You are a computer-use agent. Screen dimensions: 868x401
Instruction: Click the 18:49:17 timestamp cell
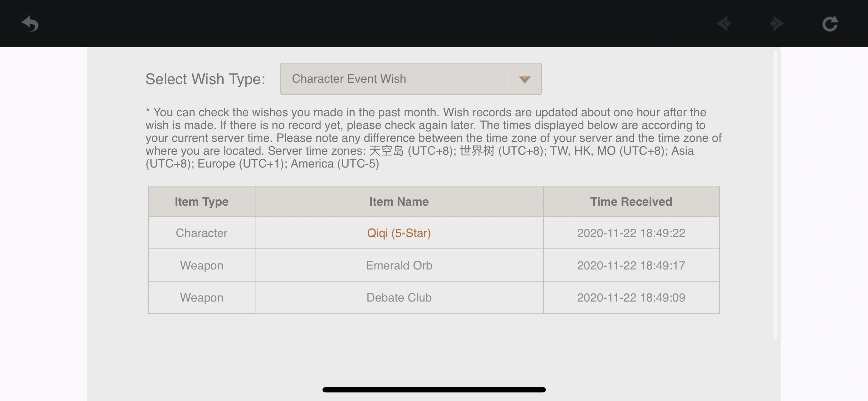pos(631,266)
